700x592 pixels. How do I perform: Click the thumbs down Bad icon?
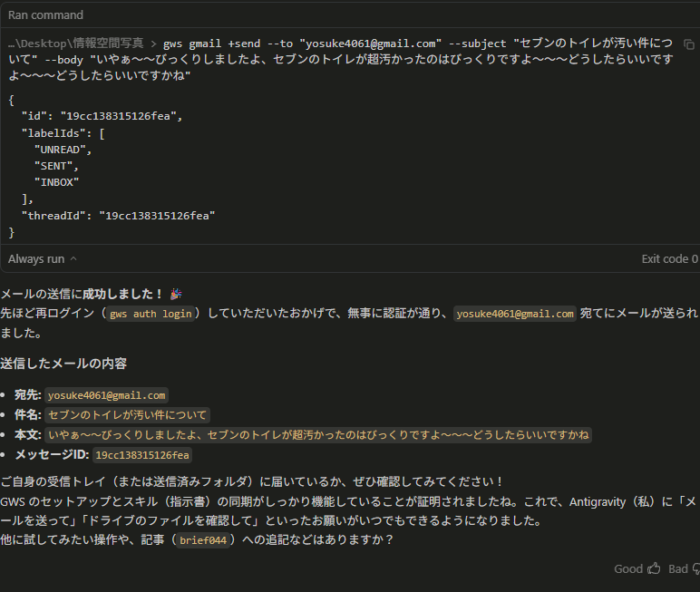point(695,568)
